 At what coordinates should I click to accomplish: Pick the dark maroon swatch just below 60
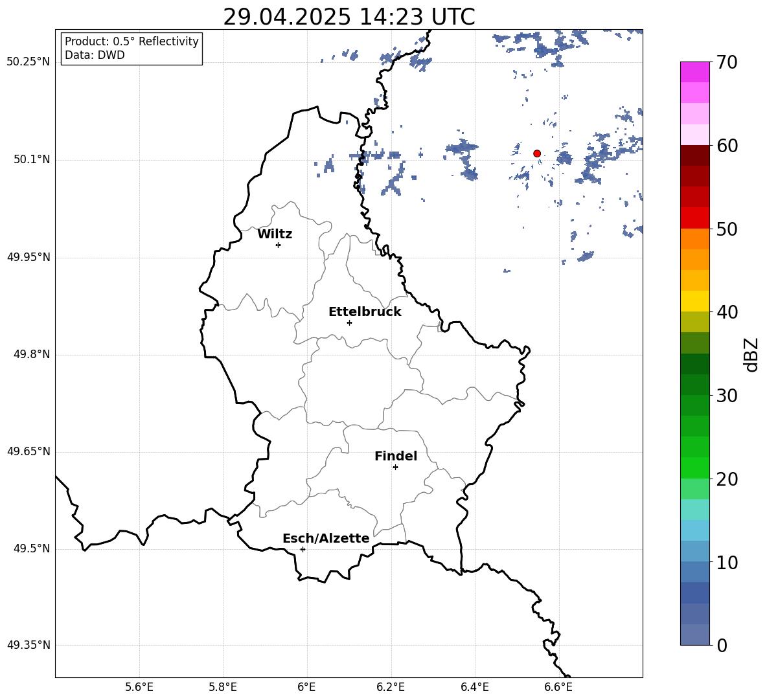[x=695, y=155]
